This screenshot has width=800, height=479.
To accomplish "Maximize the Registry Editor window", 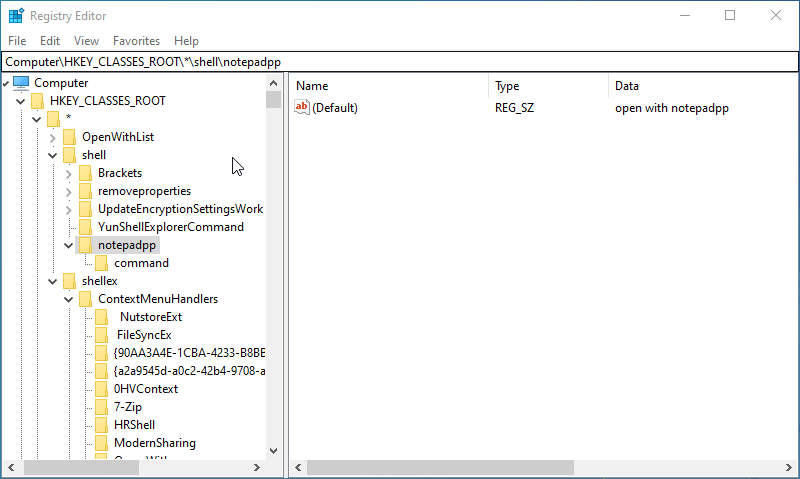I will pyautogui.click(x=730, y=15).
